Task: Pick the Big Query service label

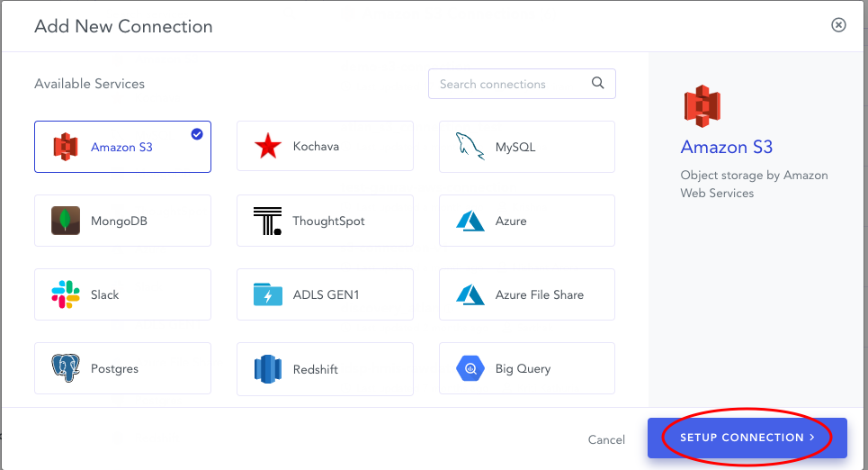Action: pyautogui.click(x=523, y=368)
